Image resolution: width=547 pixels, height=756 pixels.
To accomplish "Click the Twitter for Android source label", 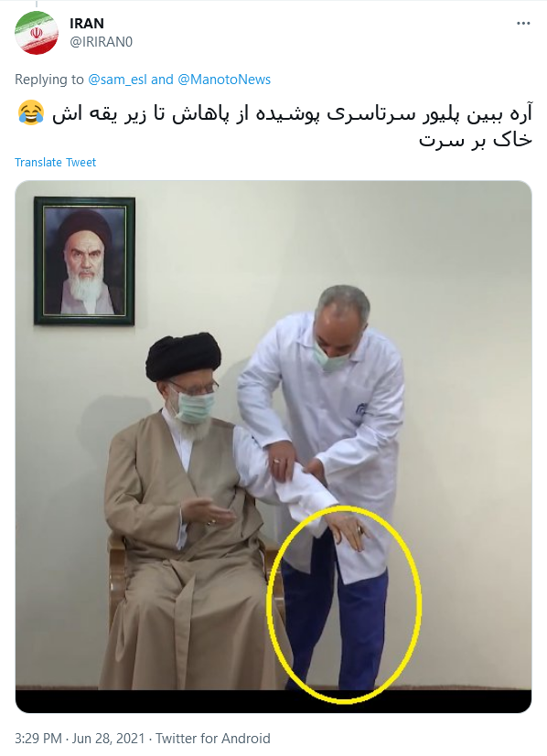I will [x=213, y=738].
